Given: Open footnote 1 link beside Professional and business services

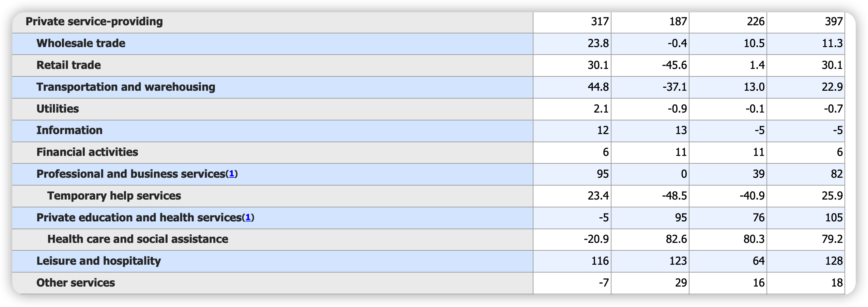Looking at the screenshot, I should 232,174.
